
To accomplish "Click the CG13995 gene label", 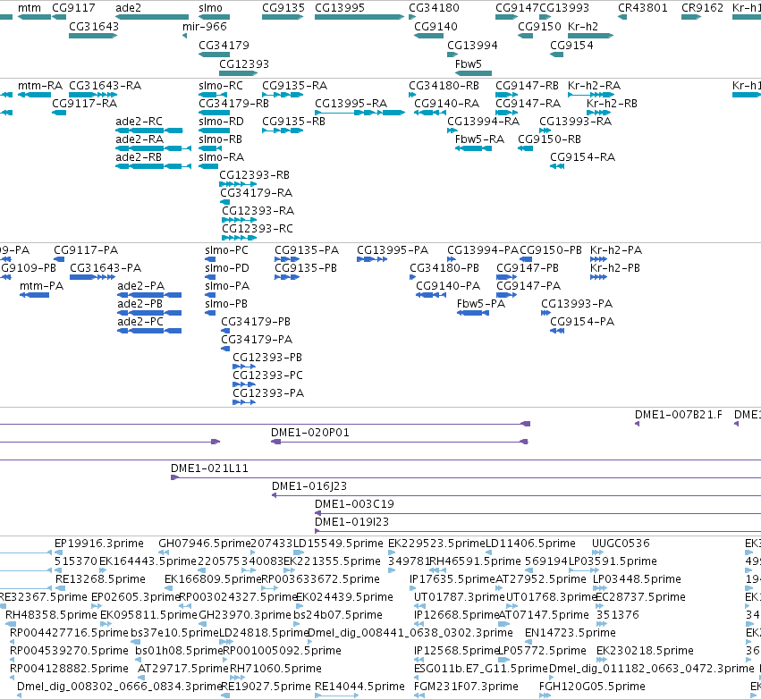I will coord(340,8).
